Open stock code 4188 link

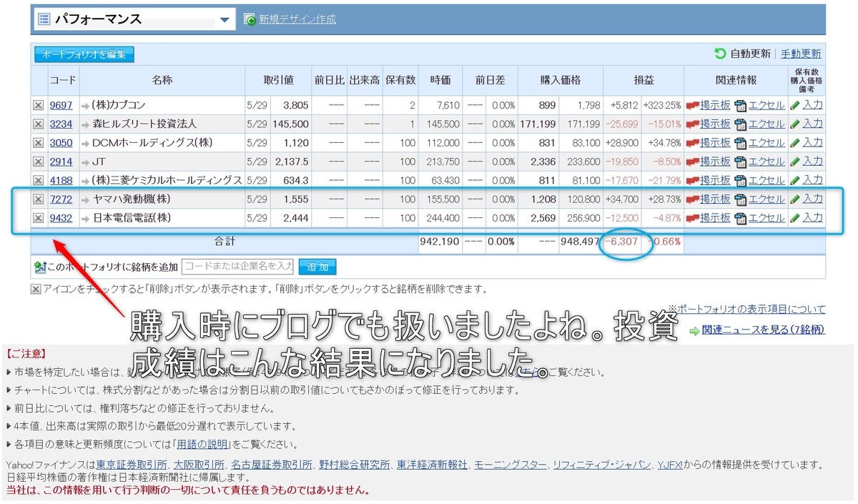(61, 180)
